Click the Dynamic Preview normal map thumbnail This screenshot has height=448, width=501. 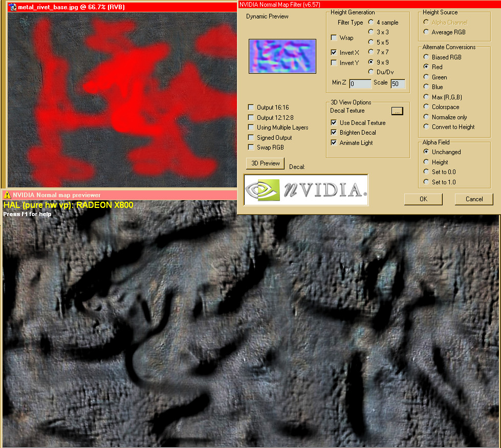tap(282, 56)
